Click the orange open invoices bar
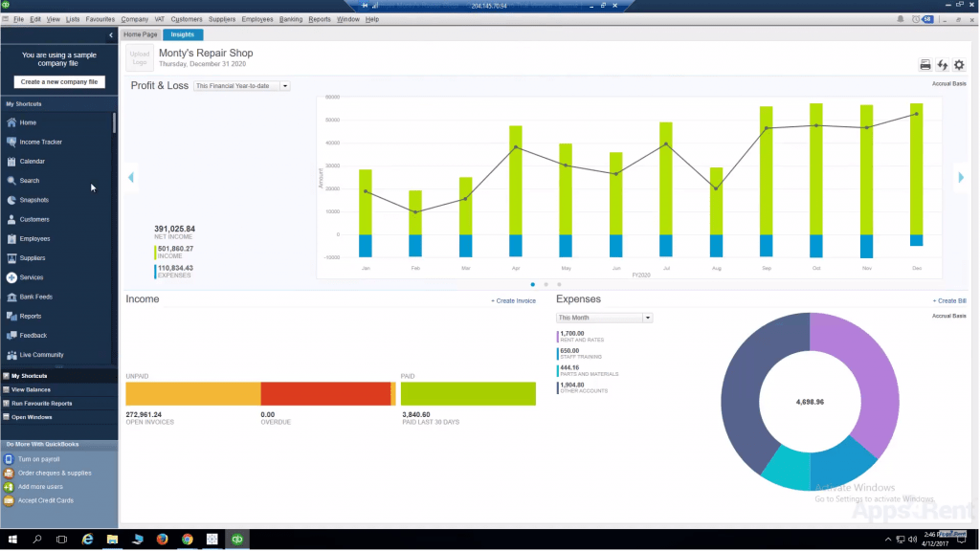Viewport: 980px width, 551px height. pos(192,393)
